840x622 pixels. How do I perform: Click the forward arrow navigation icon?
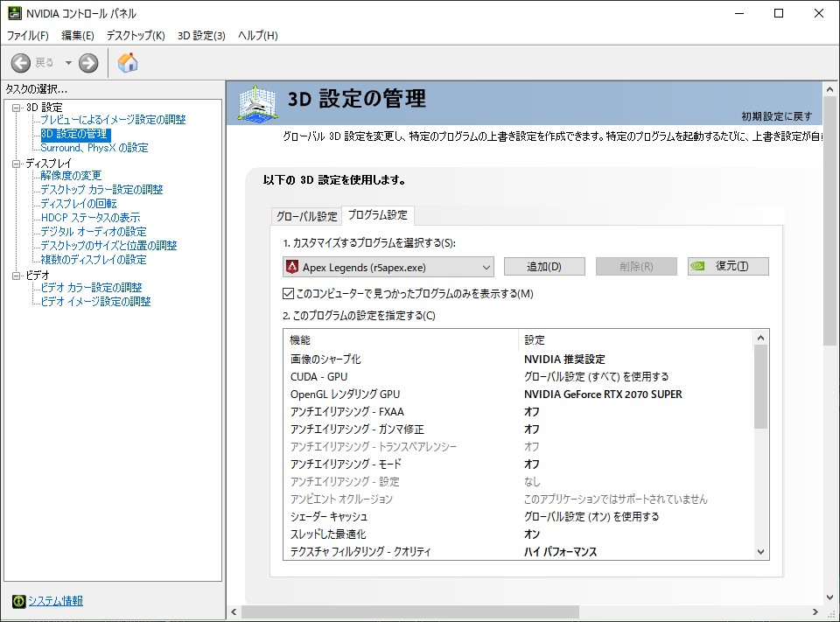pyautogui.click(x=88, y=63)
